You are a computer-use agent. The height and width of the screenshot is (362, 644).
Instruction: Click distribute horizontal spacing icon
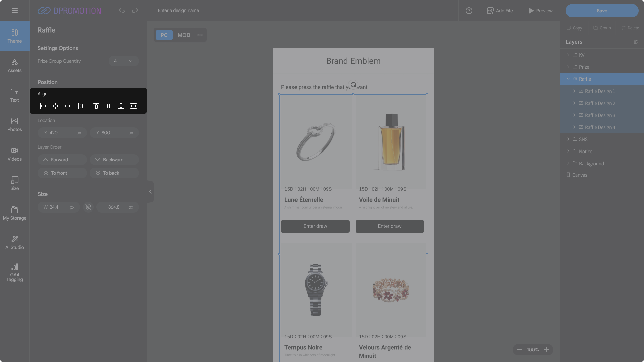(81, 106)
